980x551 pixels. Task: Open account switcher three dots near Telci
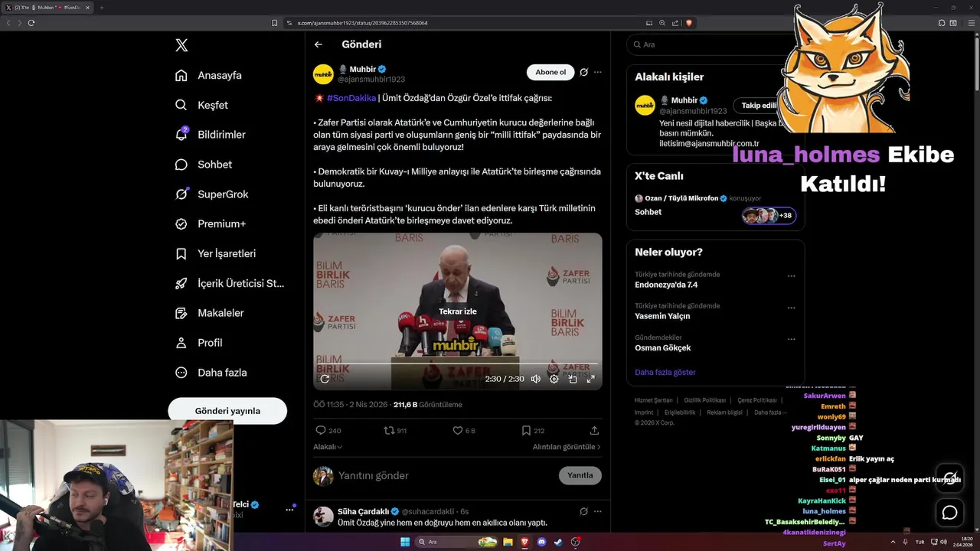coord(290,509)
